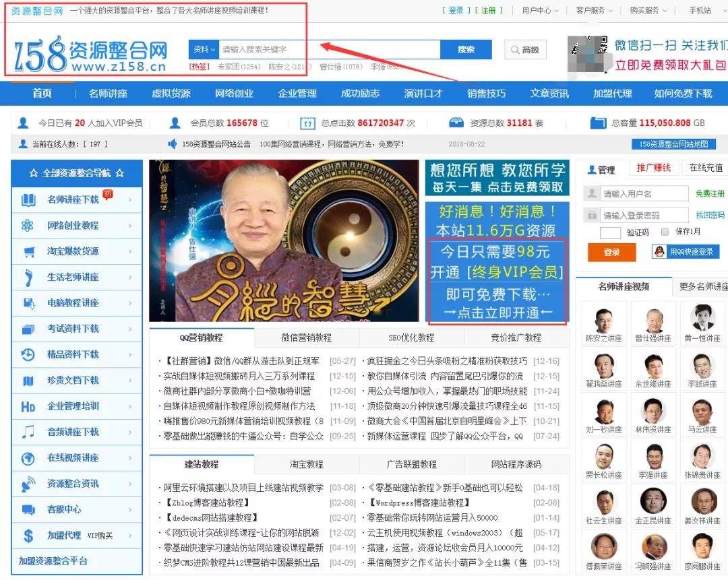Click the user icon in the username field

[592, 193]
